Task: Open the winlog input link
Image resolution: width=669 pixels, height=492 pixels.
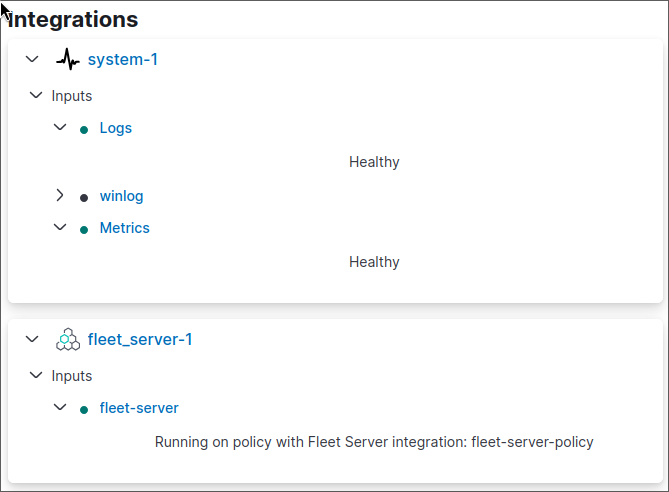Action: click(x=122, y=196)
